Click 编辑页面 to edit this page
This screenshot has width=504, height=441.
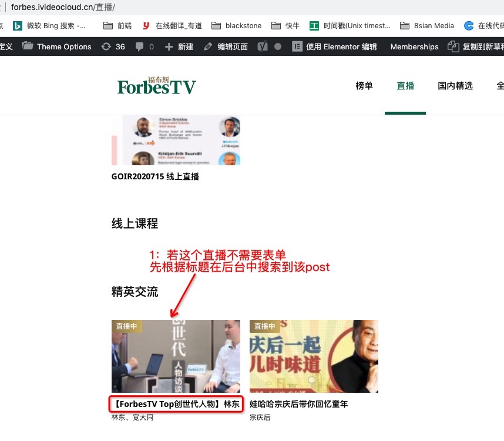pyautogui.click(x=226, y=46)
